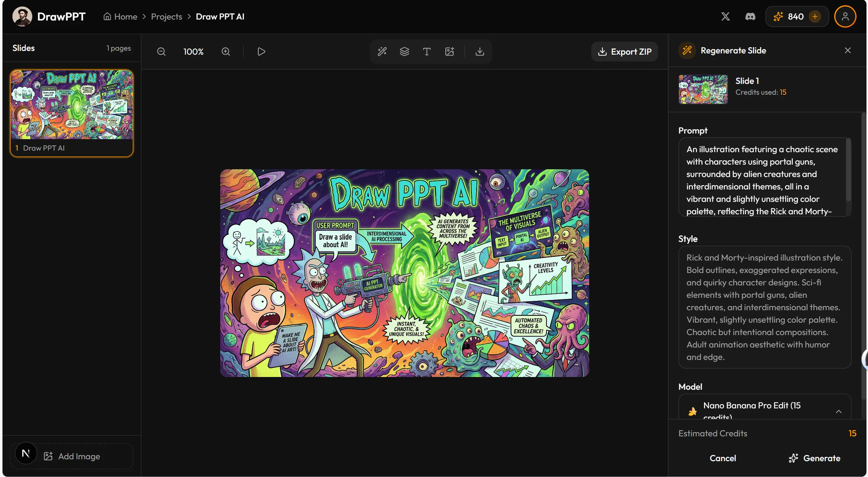Zoom in on the canvas
This screenshot has height=477, width=868.
(226, 52)
